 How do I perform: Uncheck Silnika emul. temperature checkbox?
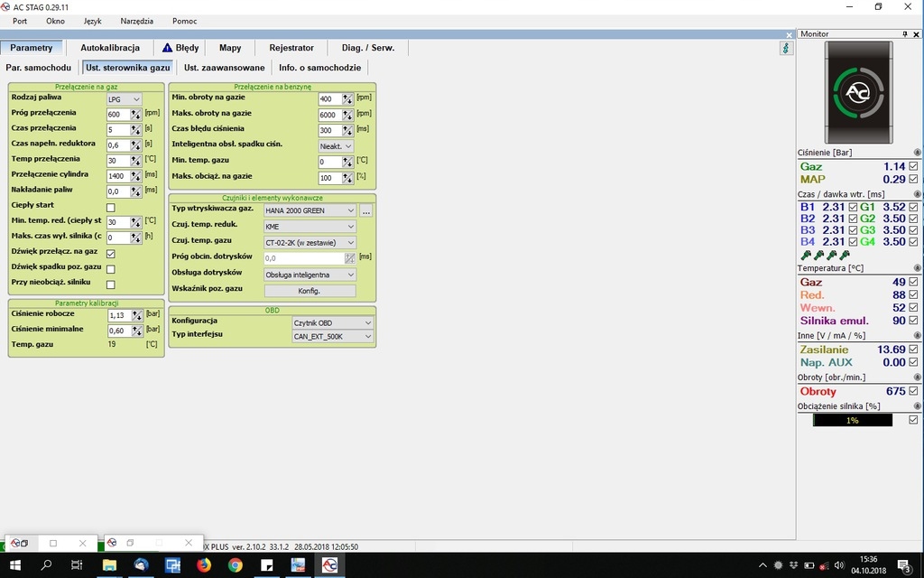coord(913,321)
